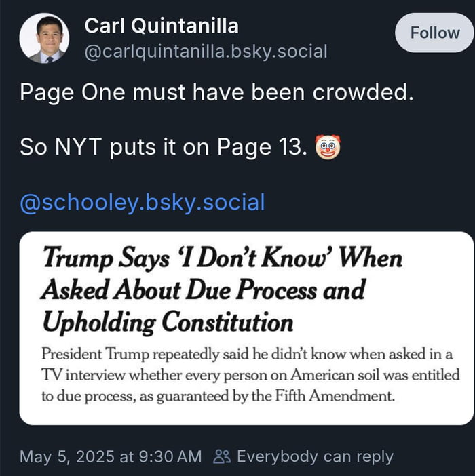Click the "Upholding Constitution" headline line
Image resolution: width=475 pixels, height=476 pixels.
pos(168,321)
